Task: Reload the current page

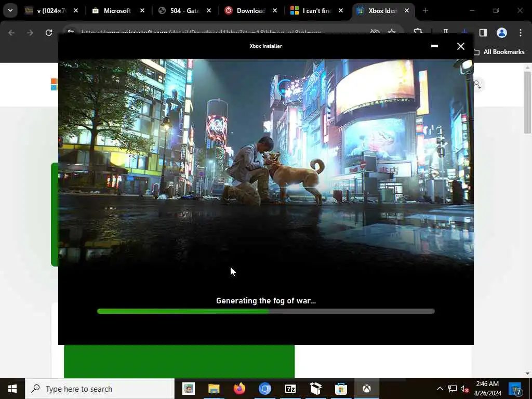Action: pos(49,33)
